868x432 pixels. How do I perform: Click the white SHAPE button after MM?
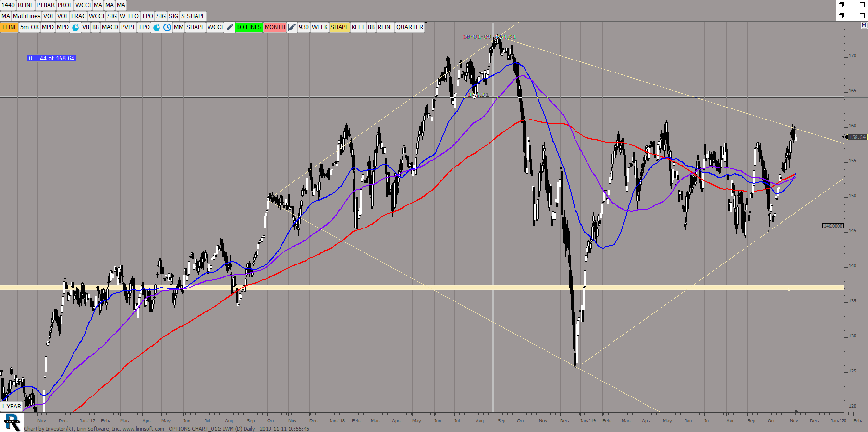point(196,27)
